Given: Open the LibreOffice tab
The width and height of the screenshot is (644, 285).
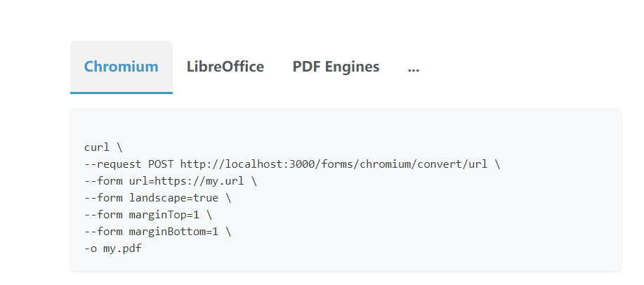Looking at the screenshot, I should point(225,67).
